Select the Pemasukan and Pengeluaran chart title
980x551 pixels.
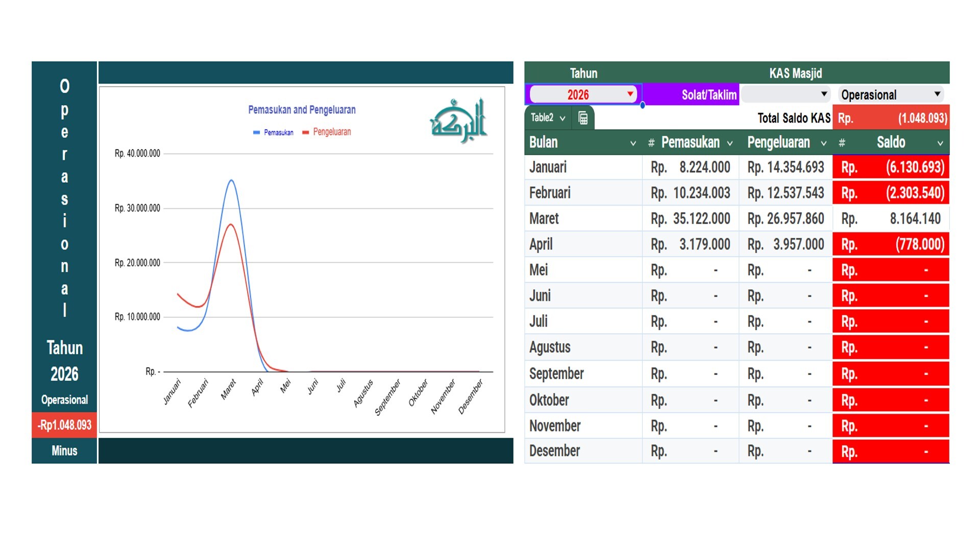302,110
